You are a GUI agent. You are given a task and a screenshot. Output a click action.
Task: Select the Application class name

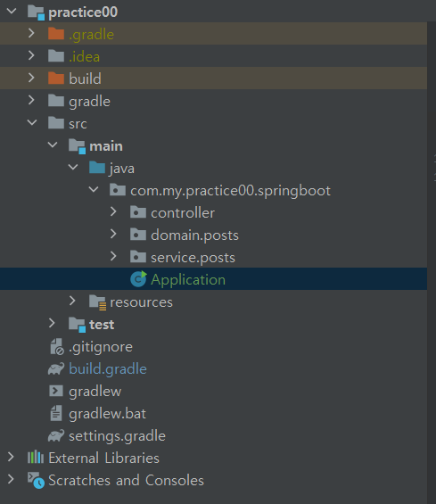(188, 280)
